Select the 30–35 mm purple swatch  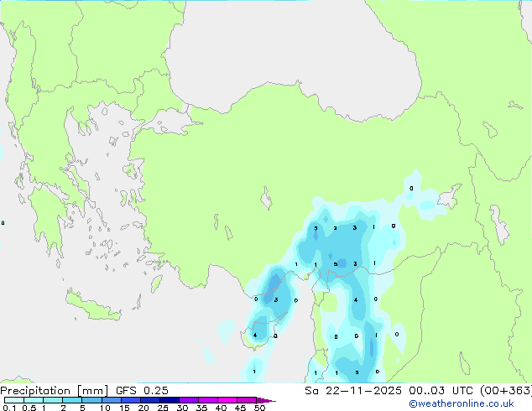(x=188, y=400)
